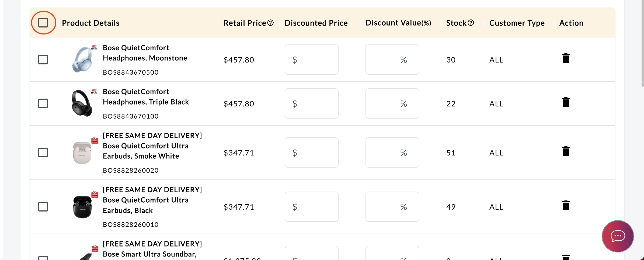Focus discounted price field for Ultra Earbuds Black
This screenshot has width=644, height=260.
312,207
